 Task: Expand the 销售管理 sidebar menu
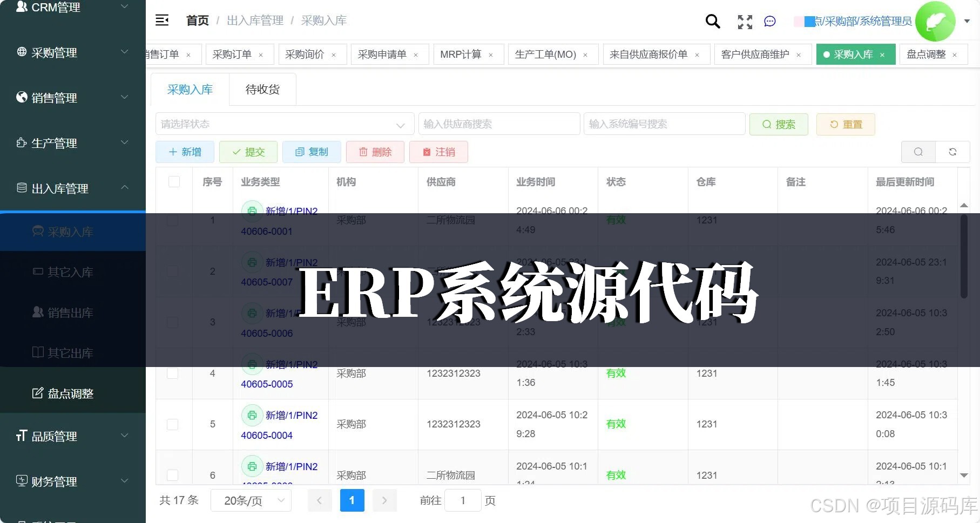pyautogui.click(x=73, y=98)
